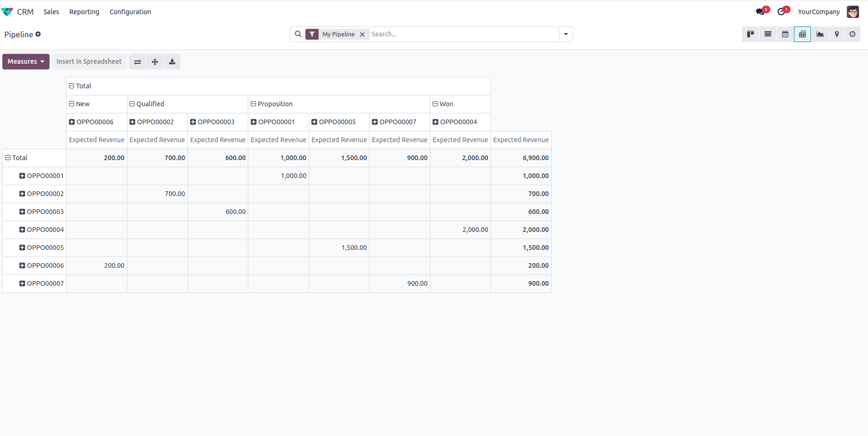
Task: Click the 1,000.00 cell under Proposition in OPPO00001 row
Action: tap(278, 176)
